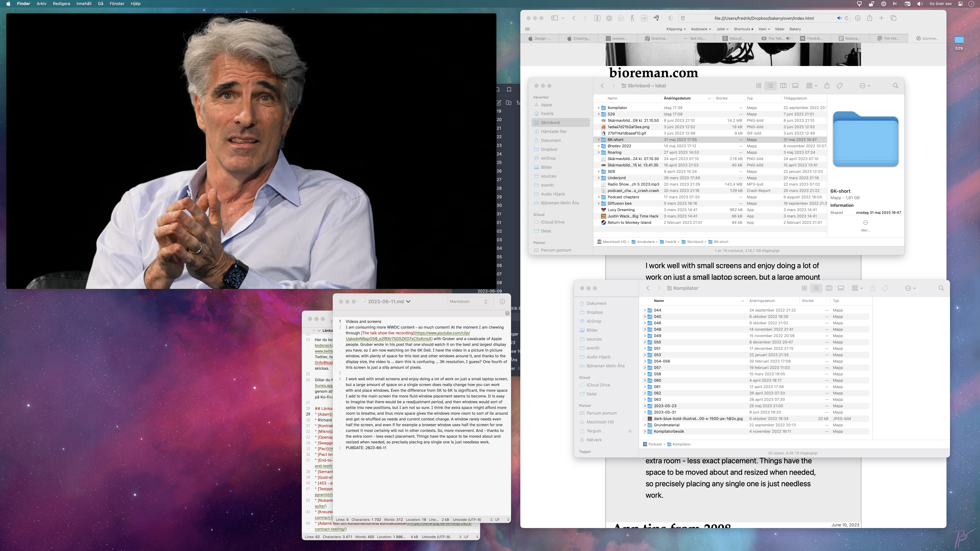Switch Kompilator window to column view
Screen dimensions: 980x551
coord(829,288)
